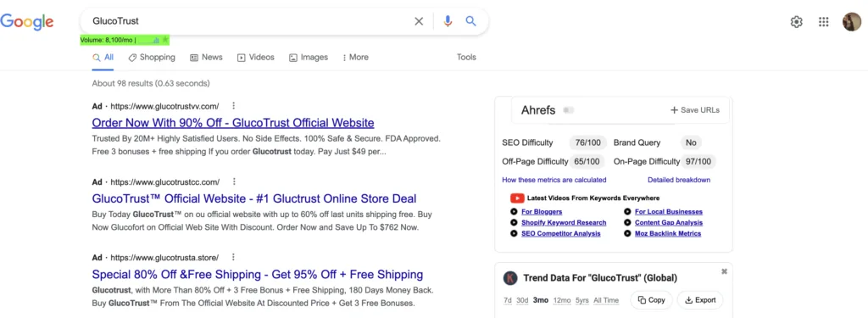Viewport: 868px width, 318px height.
Task: Click Brand Query value No
Action: [x=691, y=143]
